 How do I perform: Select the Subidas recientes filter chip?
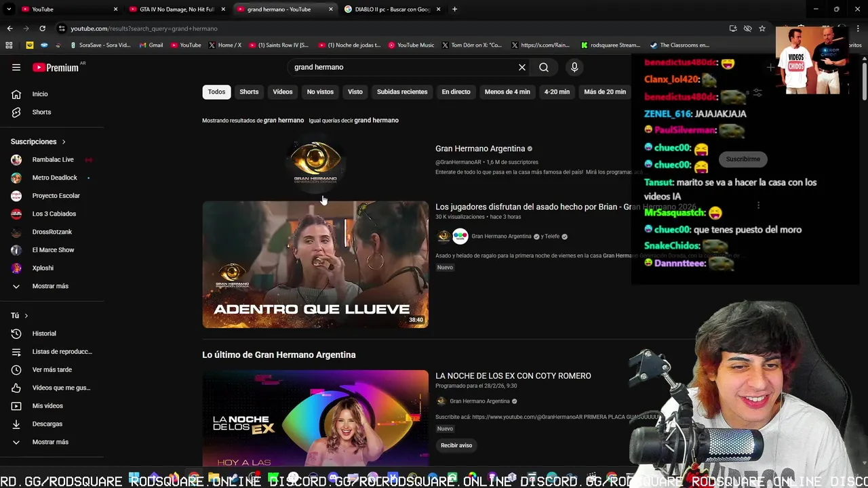click(x=402, y=91)
